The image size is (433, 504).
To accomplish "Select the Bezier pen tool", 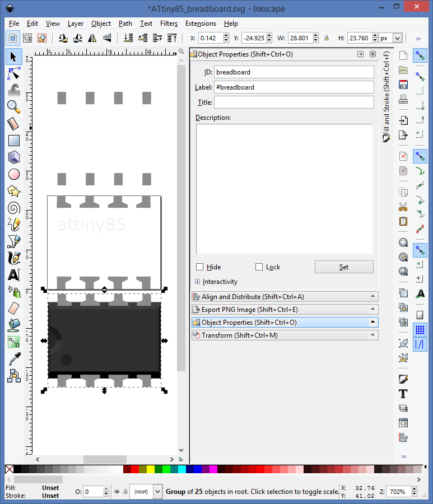I will (x=13, y=241).
